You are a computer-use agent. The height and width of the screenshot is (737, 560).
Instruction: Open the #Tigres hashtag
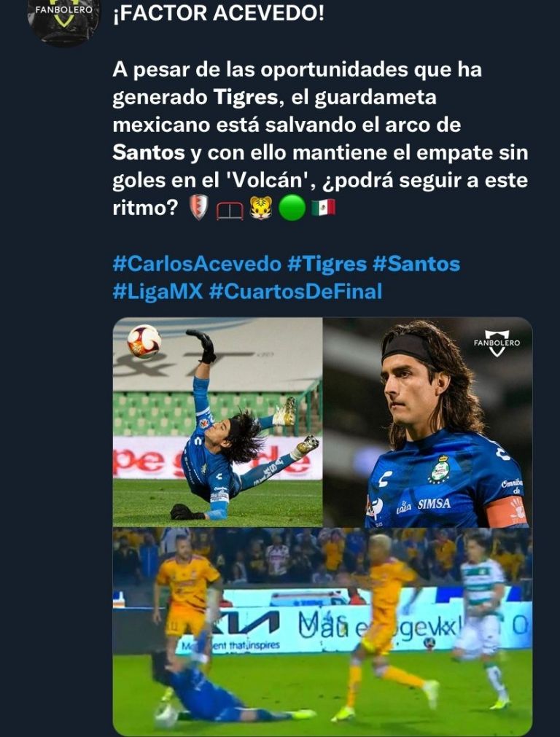(x=327, y=264)
